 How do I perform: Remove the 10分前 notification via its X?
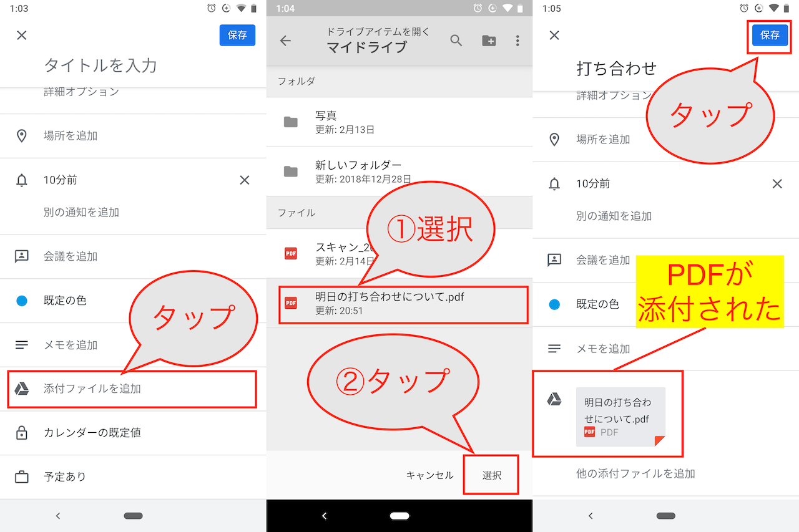pos(245,180)
